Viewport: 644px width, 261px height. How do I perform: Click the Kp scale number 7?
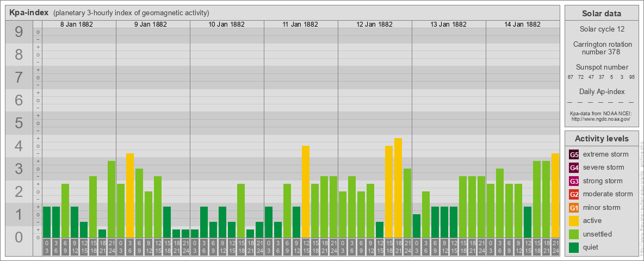click(18, 78)
